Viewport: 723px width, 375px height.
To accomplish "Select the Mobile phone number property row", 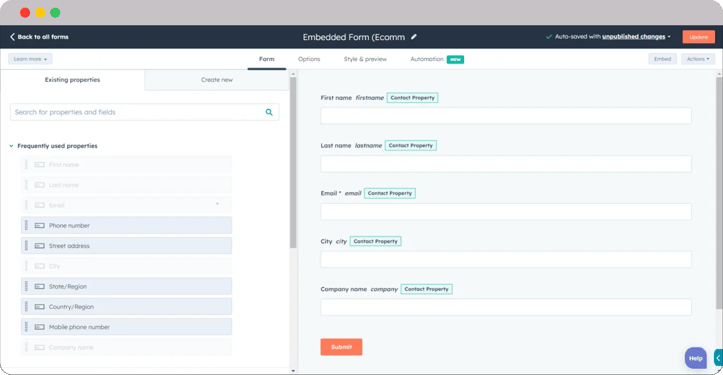I will [x=126, y=327].
